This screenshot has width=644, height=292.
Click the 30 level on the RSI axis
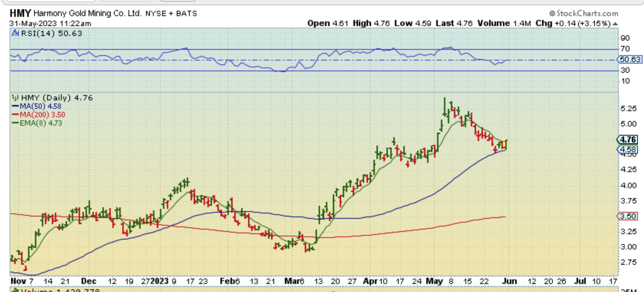coord(625,70)
